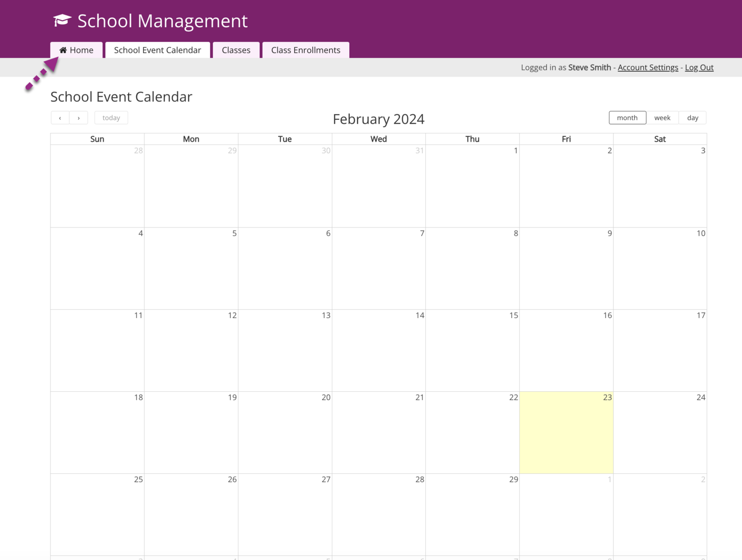Switch to the Classes tab
Viewport: 742px width, 560px height.
236,50
